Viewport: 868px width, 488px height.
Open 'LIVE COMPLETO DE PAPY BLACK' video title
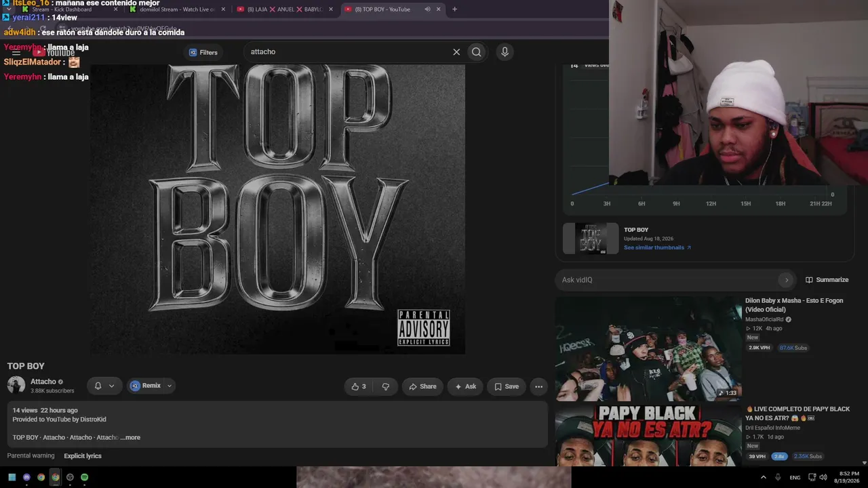click(x=797, y=413)
